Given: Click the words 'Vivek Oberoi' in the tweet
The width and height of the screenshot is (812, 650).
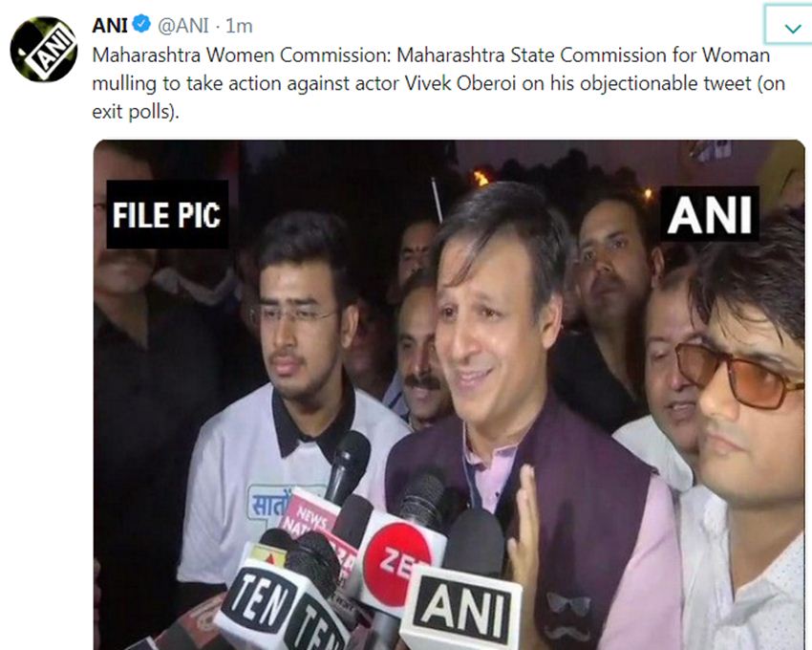Looking at the screenshot, I should (x=460, y=83).
